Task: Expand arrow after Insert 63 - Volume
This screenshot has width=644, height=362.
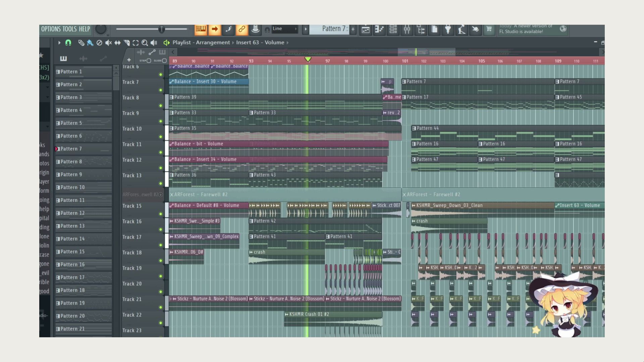Action: (287, 43)
